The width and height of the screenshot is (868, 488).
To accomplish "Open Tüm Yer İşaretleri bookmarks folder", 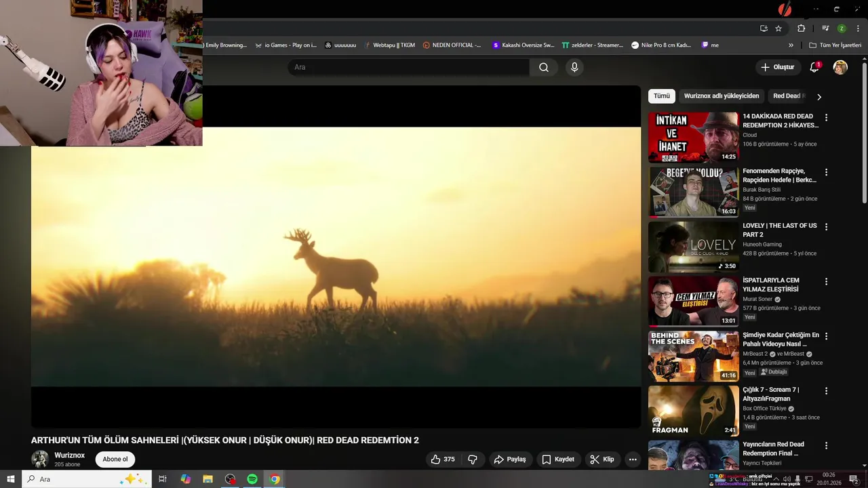I will (835, 45).
